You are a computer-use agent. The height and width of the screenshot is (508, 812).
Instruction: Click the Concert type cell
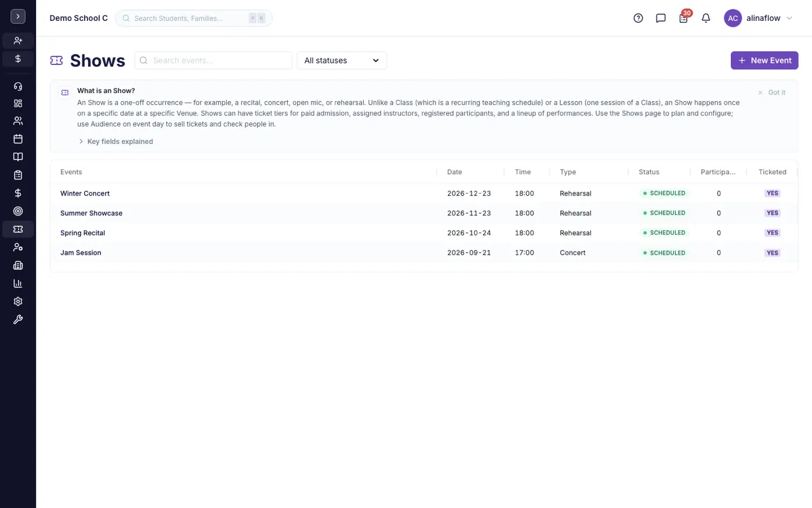(572, 253)
